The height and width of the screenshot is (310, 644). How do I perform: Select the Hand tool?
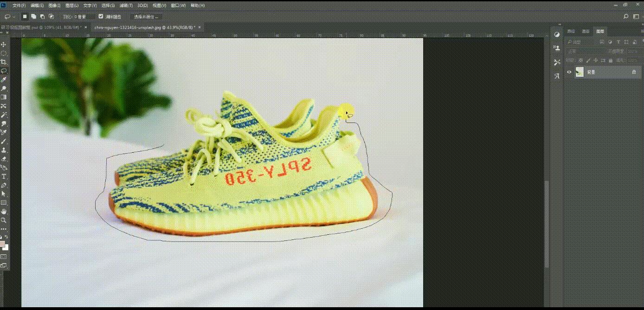[4, 212]
